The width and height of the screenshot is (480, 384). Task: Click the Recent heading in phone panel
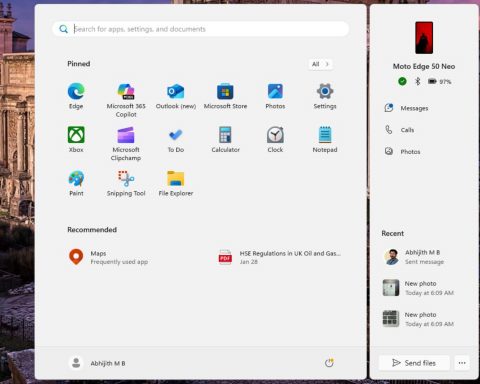point(393,233)
